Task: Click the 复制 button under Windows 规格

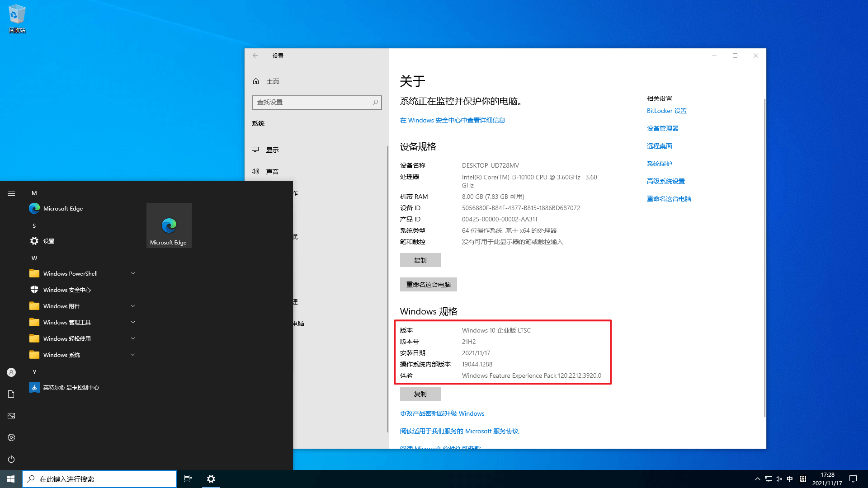Action: [x=420, y=394]
